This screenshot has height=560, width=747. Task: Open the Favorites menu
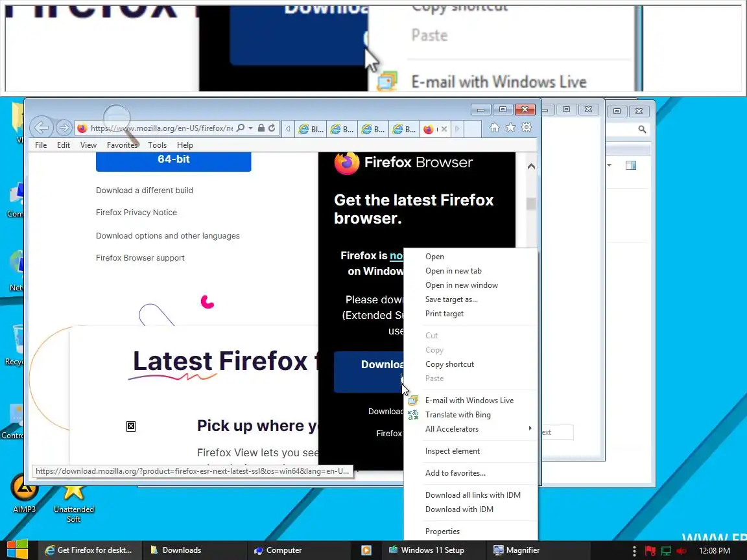pyautogui.click(x=122, y=145)
